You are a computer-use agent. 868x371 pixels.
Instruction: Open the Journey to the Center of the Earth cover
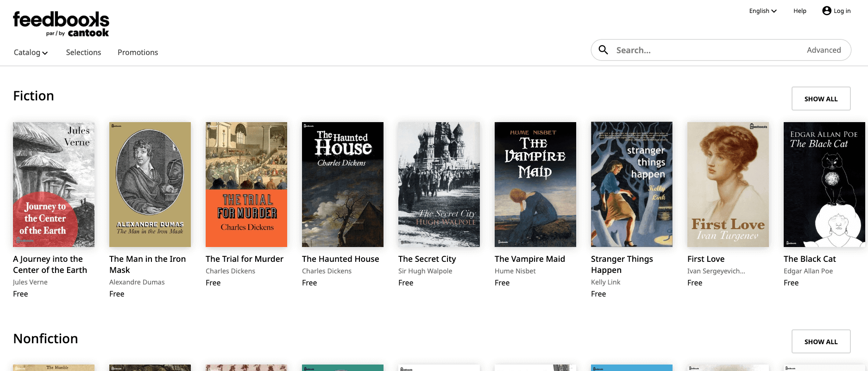pyautogui.click(x=54, y=185)
